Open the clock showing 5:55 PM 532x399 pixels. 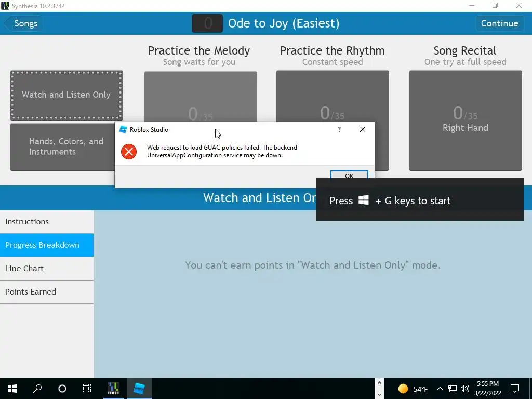tap(487, 389)
